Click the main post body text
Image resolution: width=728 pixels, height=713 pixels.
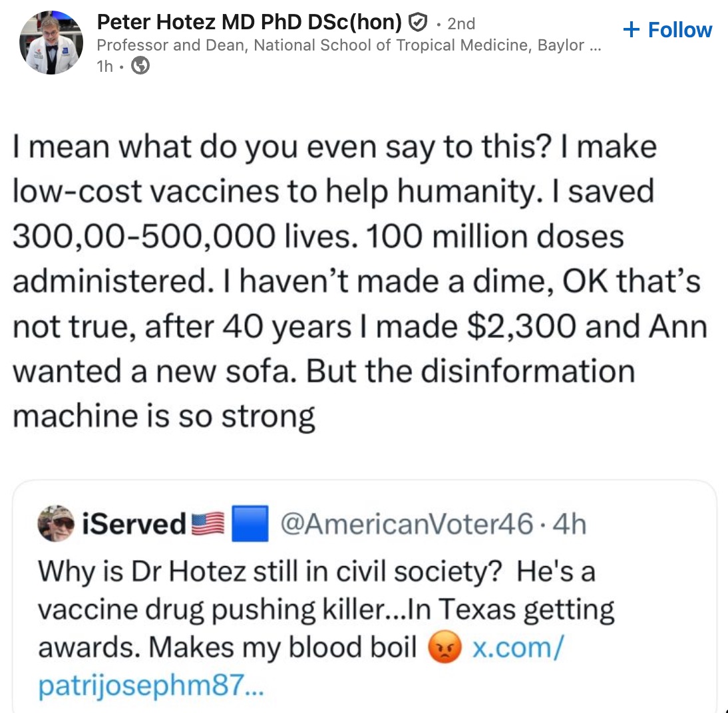pyautogui.click(x=359, y=279)
